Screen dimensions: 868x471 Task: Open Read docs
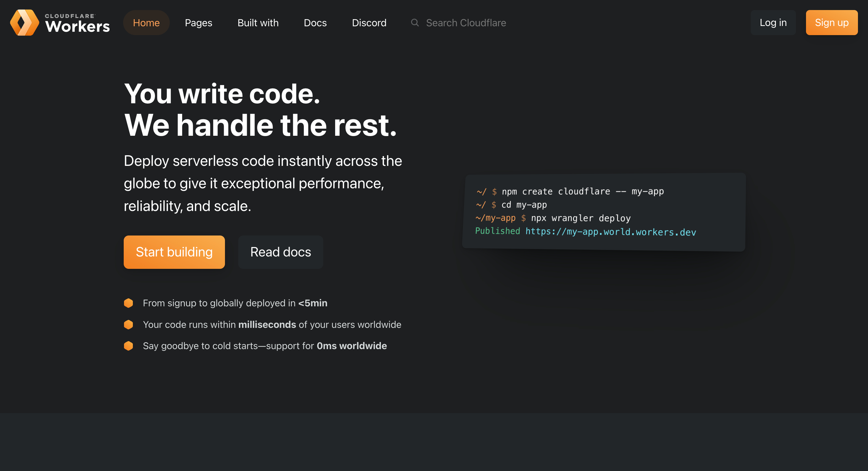click(x=280, y=252)
